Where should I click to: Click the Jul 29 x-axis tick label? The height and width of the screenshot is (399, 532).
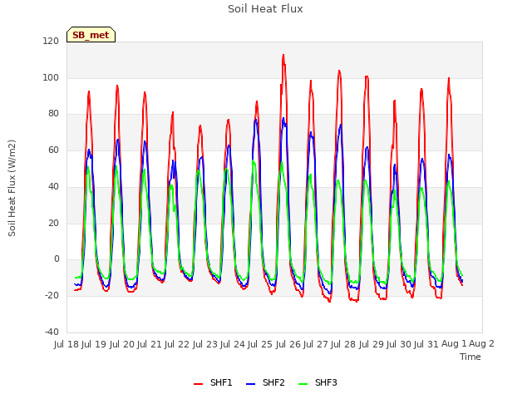pos(372,344)
